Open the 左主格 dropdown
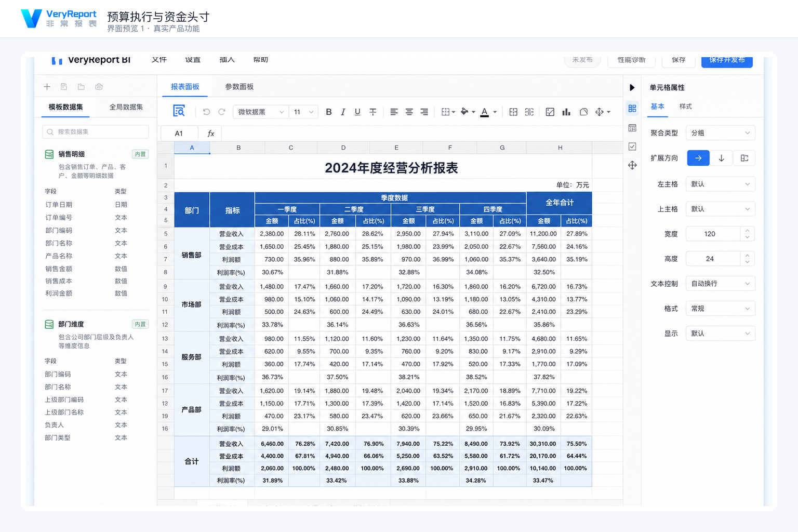 coord(721,184)
